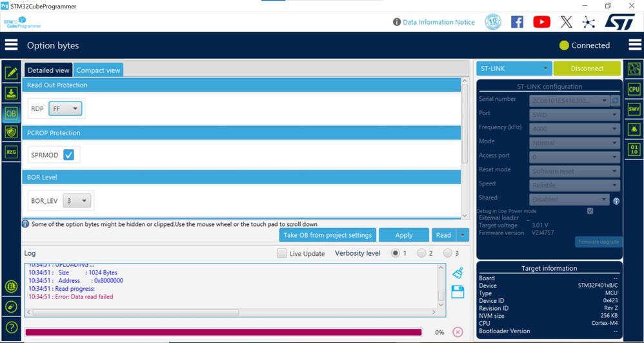Select verbosity level 2 radio button
Viewport: 644px width, 343px height.
coord(421,253)
